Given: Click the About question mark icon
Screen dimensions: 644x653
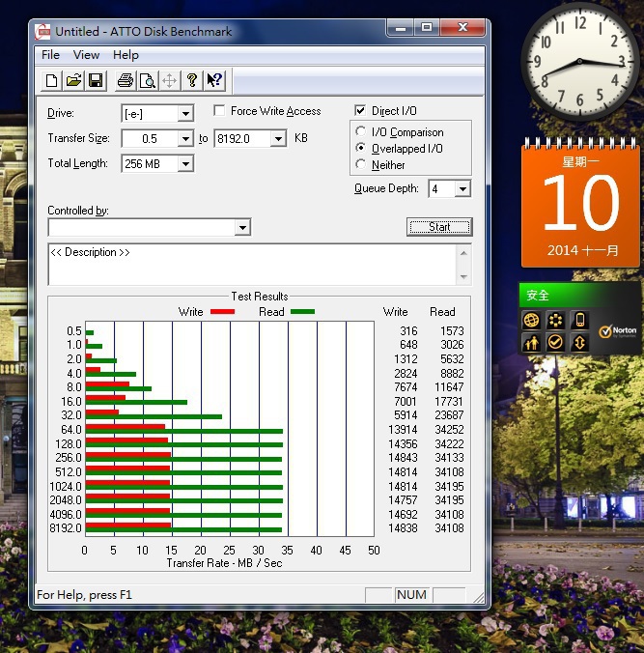Looking at the screenshot, I should point(192,80).
